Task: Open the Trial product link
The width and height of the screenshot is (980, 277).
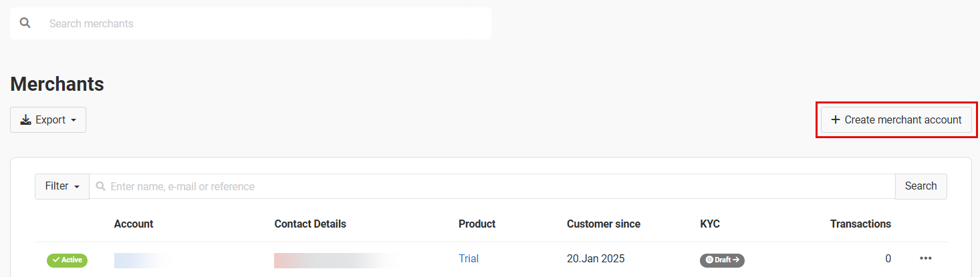Action: (469, 259)
